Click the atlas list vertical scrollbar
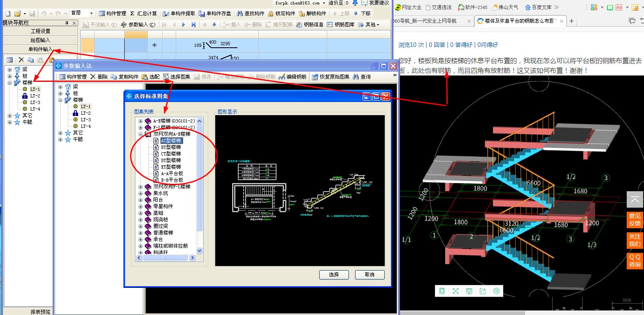 200,186
